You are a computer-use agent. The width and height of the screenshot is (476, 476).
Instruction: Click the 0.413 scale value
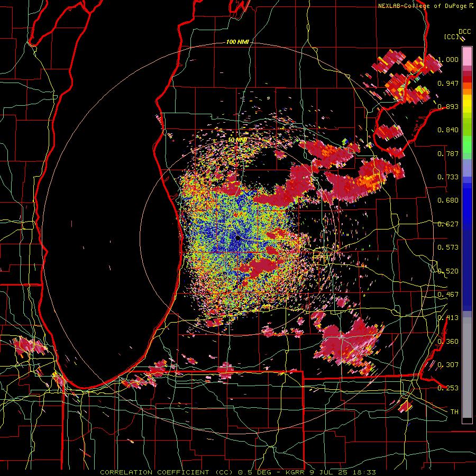(448, 317)
